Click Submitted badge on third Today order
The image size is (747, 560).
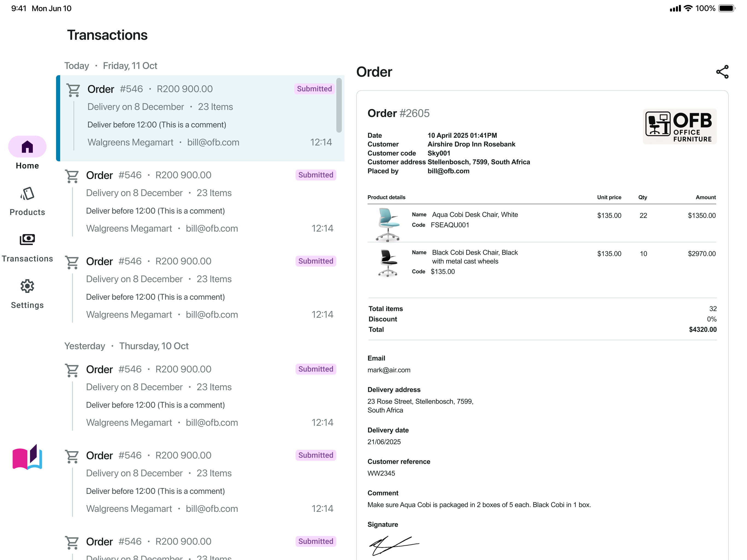pyautogui.click(x=316, y=261)
